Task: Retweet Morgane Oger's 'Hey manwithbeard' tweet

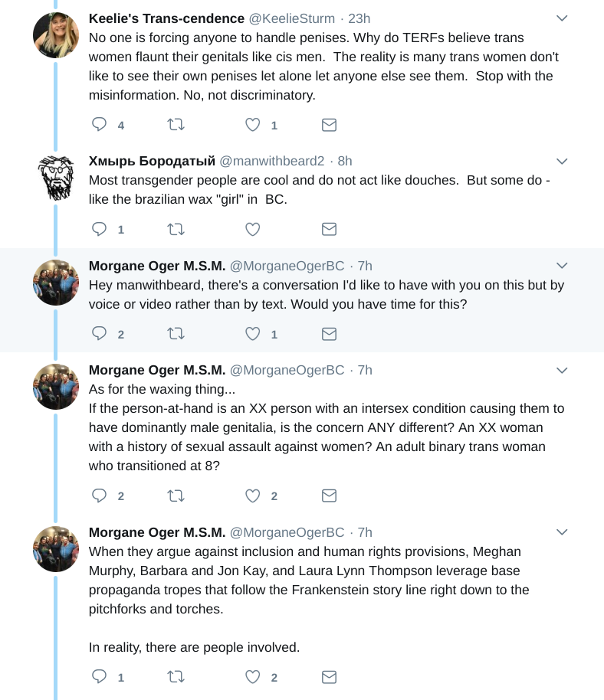Action: coord(176,334)
